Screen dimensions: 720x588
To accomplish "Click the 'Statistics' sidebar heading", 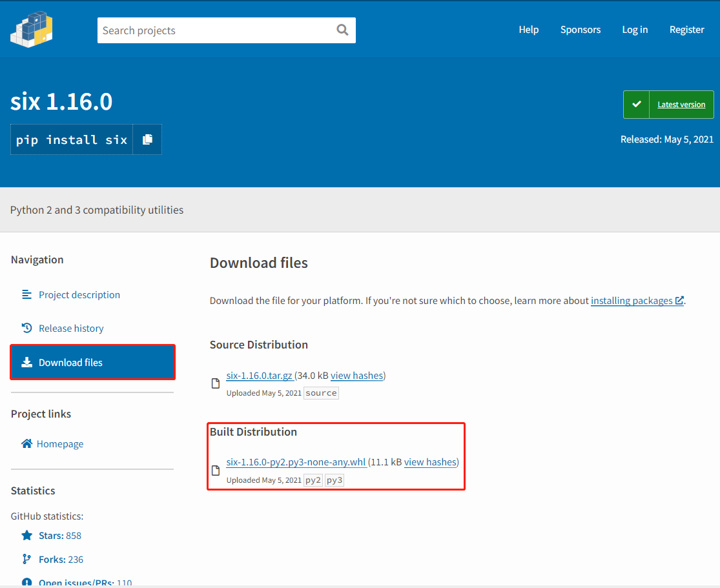I will [x=33, y=491].
